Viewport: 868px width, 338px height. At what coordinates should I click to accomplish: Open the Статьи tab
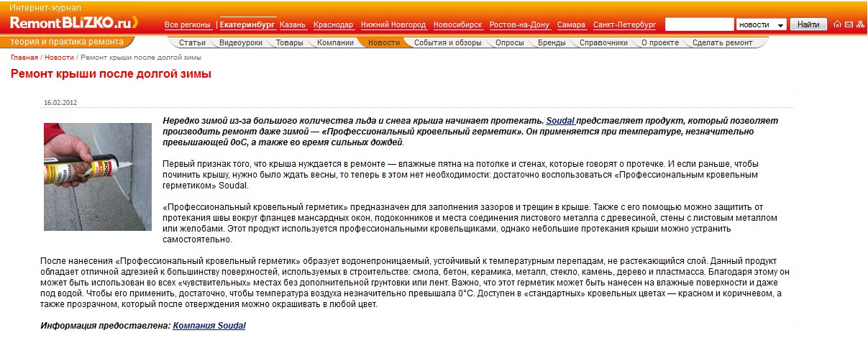(x=192, y=42)
